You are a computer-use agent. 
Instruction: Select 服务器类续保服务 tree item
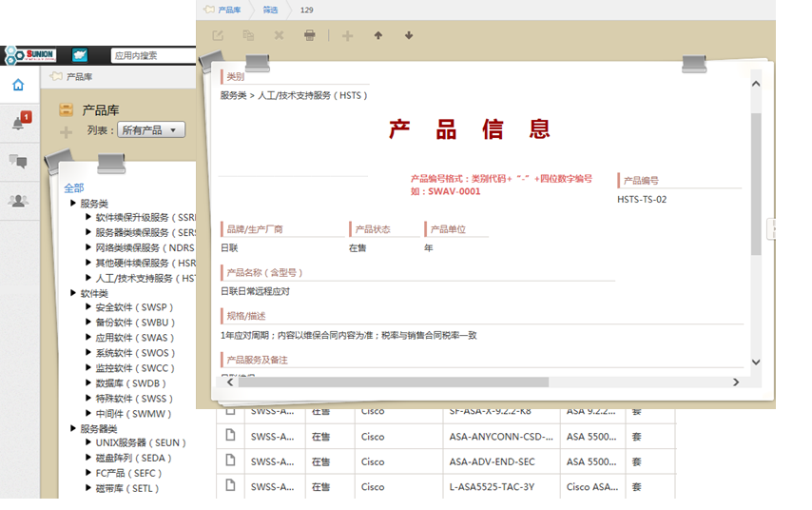click(145, 233)
